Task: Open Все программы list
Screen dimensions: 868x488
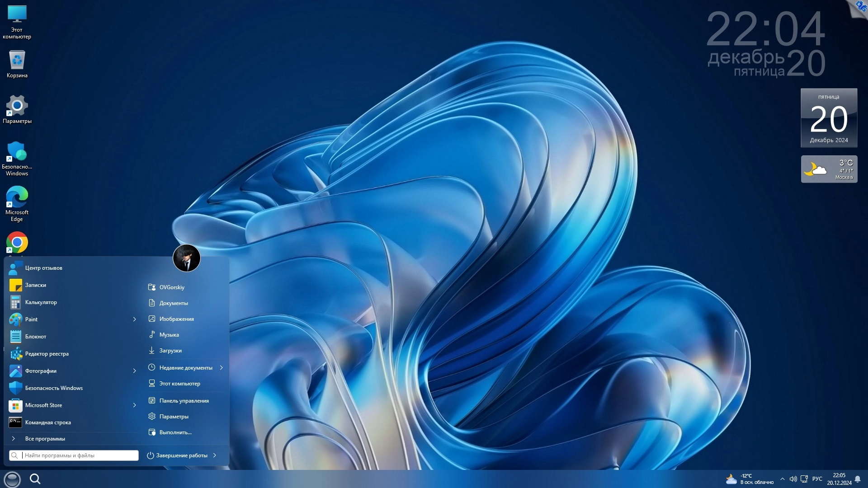Action: [x=45, y=439]
